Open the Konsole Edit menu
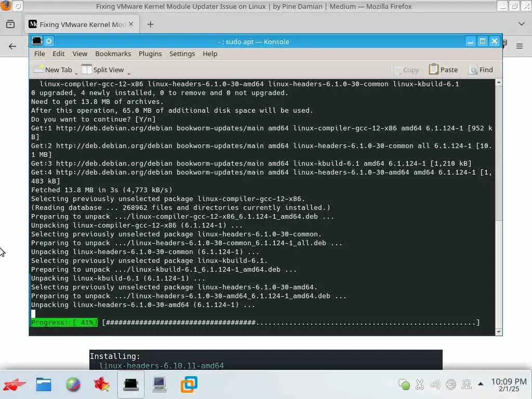Screen dimensions: 532x399 coord(58,54)
